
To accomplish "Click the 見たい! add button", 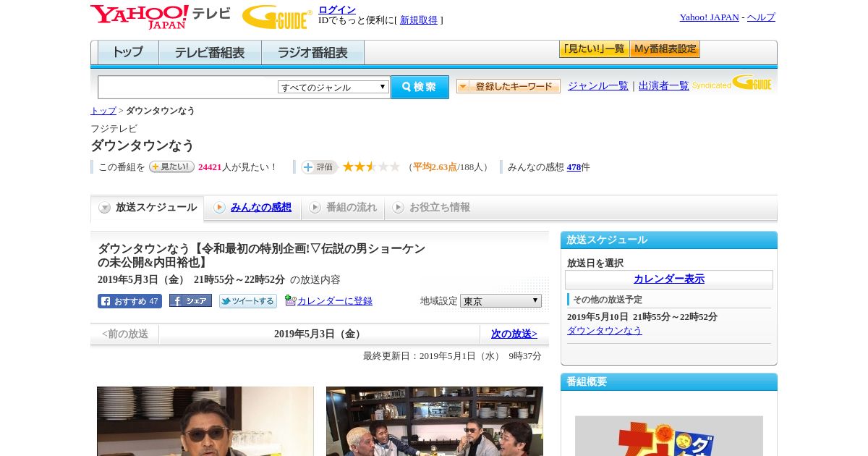I will pos(171,166).
